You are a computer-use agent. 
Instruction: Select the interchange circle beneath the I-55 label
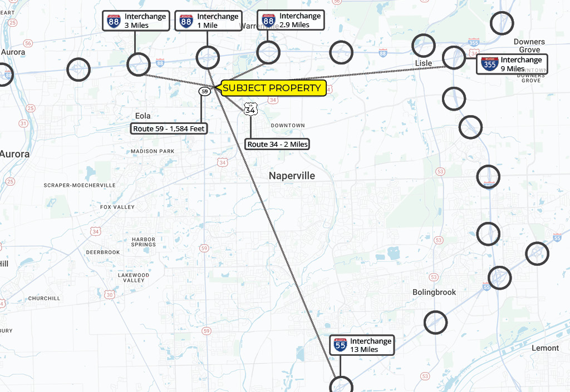[341, 385]
